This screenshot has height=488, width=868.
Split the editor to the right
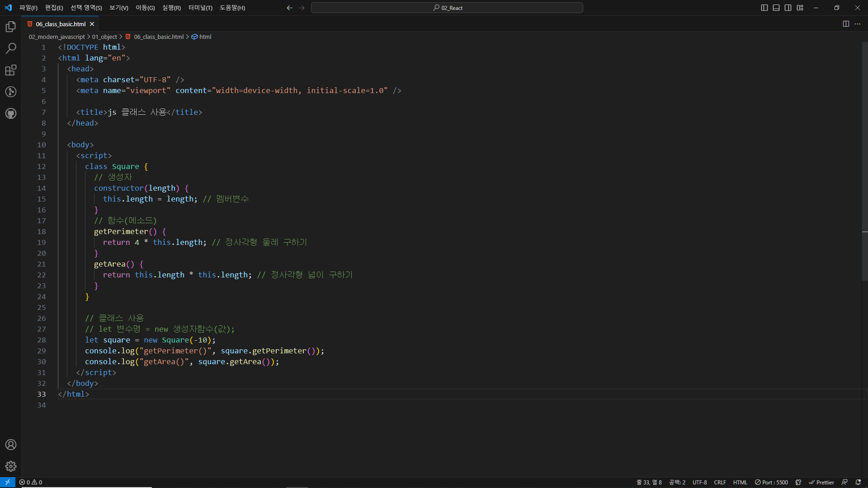point(846,24)
